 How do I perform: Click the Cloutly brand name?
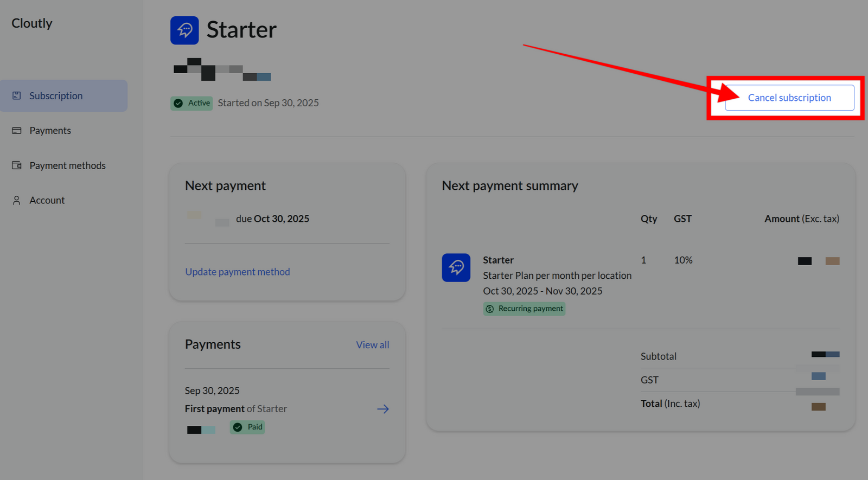coord(32,23)
